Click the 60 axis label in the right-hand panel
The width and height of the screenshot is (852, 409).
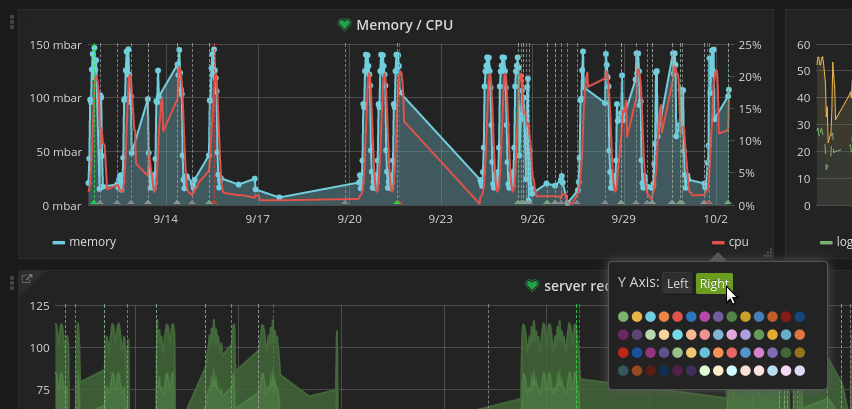click(804, 45)
